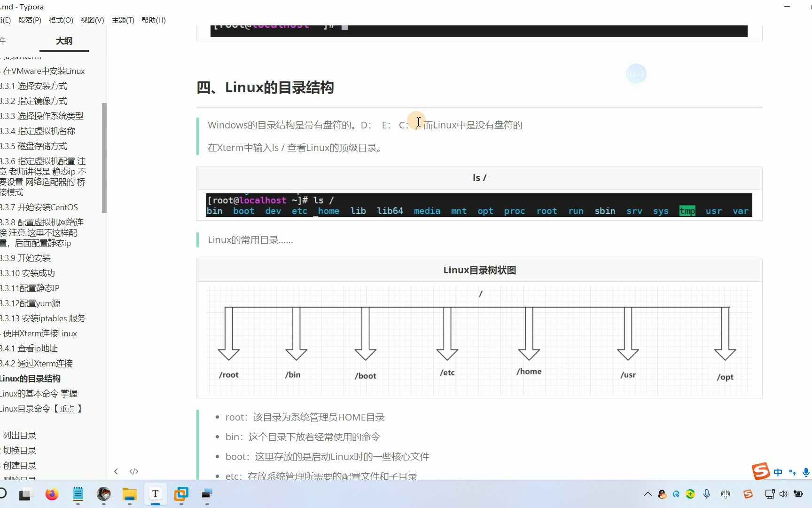Open VMware Workstation from the taskbar
The height and width of the screenshot is (508, 812).
pyautogui.click(x=181, y=494)
